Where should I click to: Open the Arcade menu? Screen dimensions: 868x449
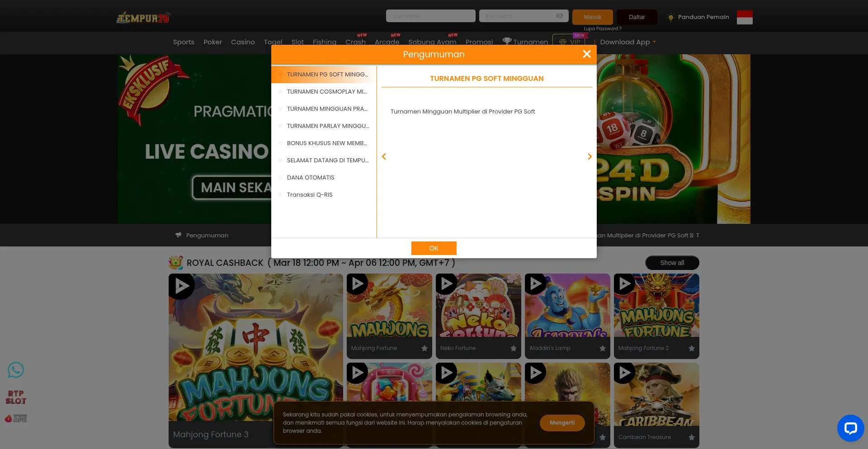tap(387, 42)
